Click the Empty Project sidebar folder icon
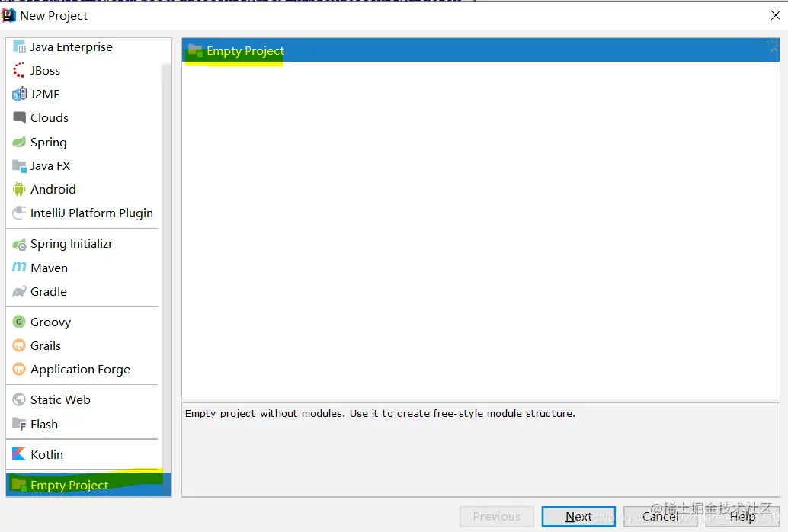 [19, 485]
